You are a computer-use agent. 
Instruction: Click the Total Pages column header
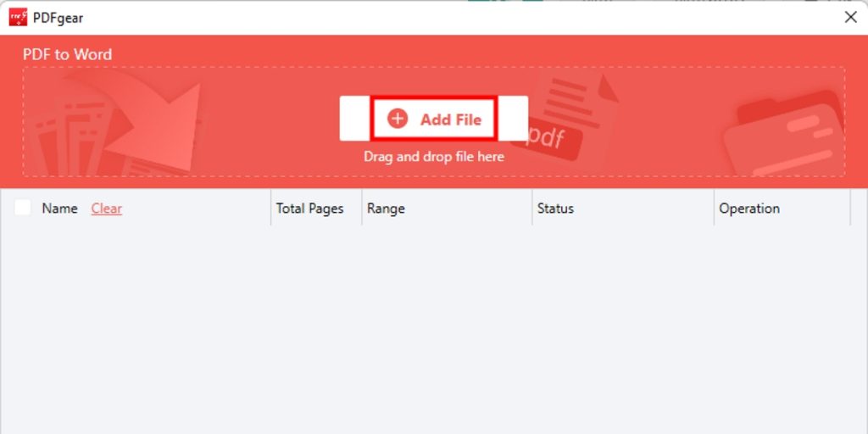coord(310,209)
